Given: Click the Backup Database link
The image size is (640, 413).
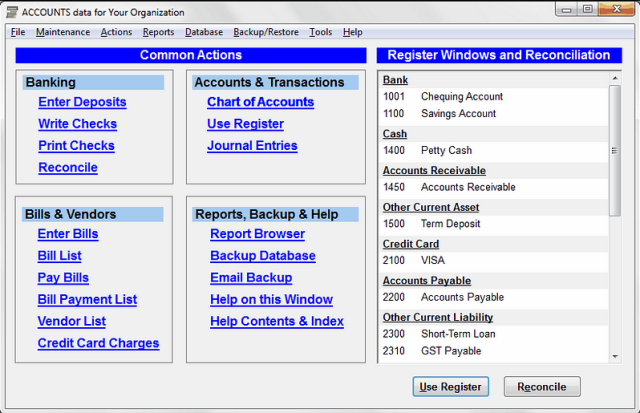Looking at the screenshot, I should coord(262,256).
